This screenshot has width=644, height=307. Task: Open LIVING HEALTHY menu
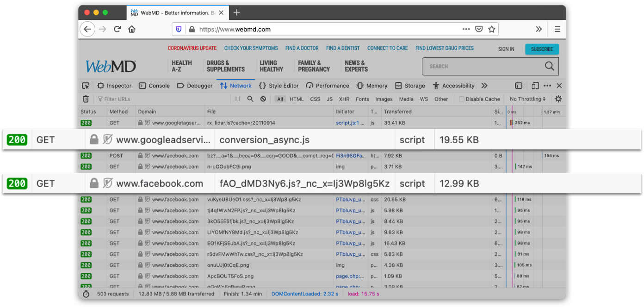[x=271, y=66]
